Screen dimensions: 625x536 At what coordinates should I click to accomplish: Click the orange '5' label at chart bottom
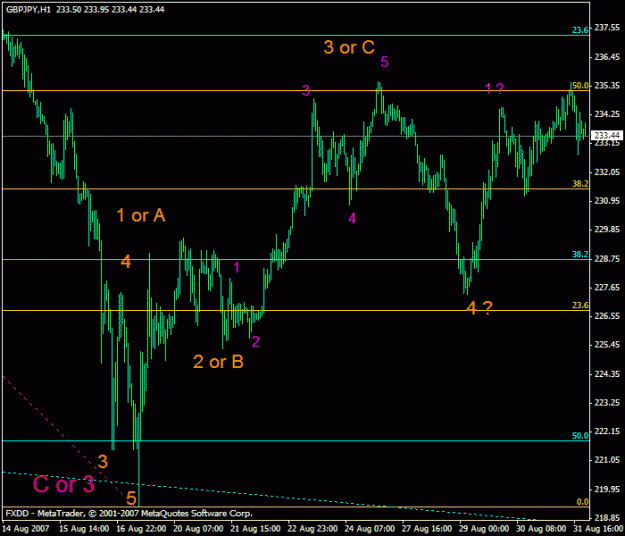[131, 499]
